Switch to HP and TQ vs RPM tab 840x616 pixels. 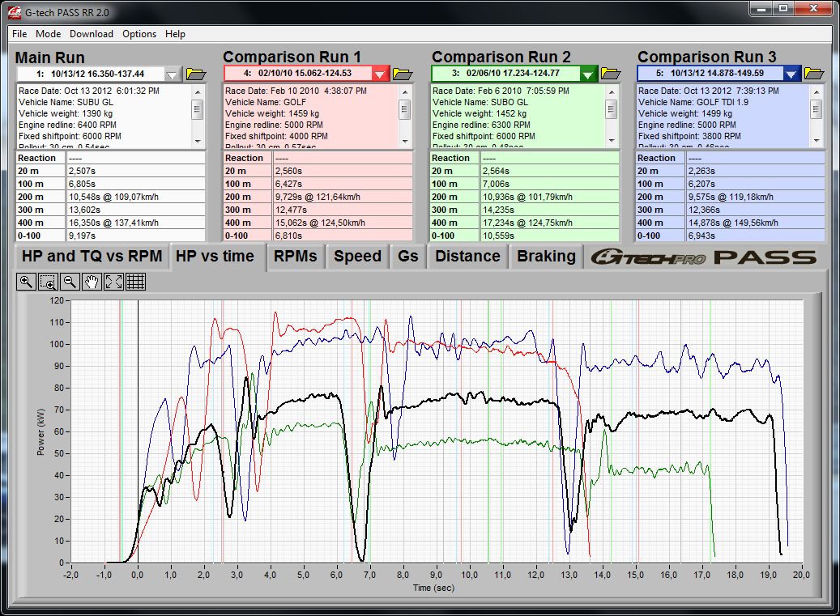92,257
